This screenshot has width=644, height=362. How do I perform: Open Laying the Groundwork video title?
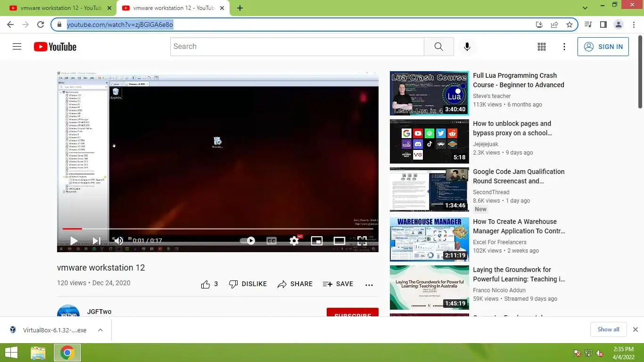519,274
